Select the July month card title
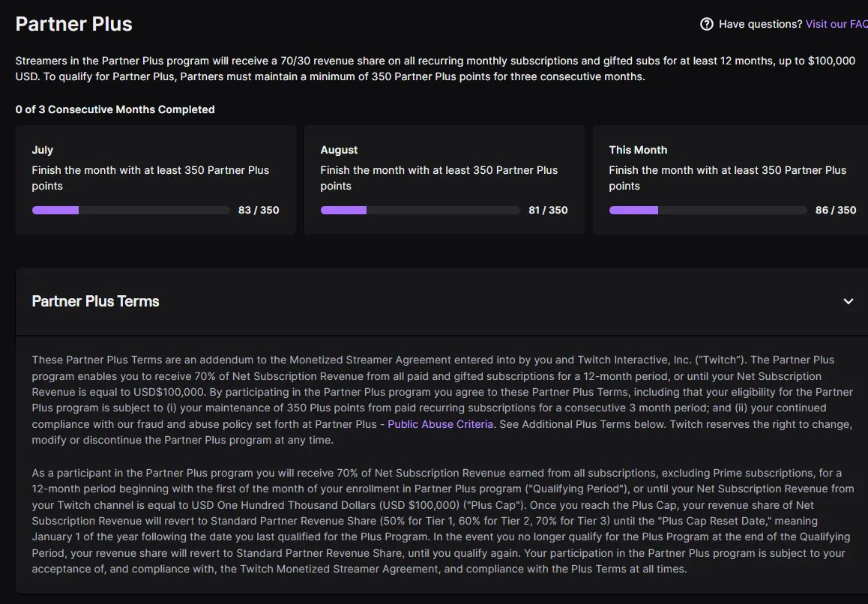This screenshot has height=604, width=868. pos(43,150)
